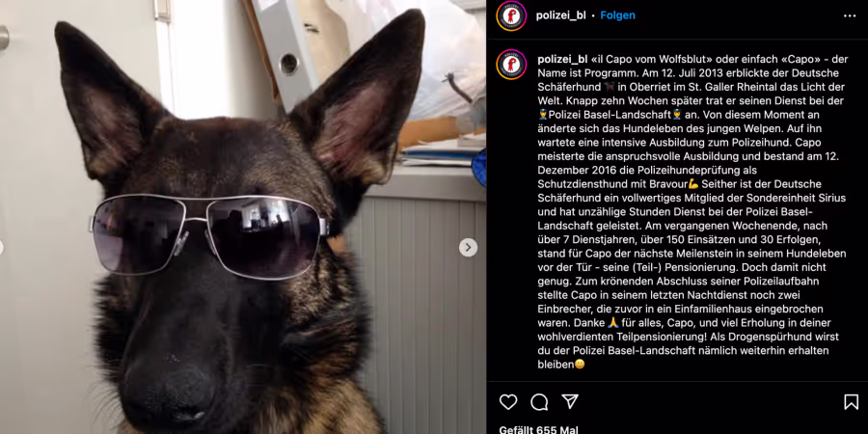Save post with bookmark icon
This screenshot has width=868, height=434.
(x=851, y=402)
